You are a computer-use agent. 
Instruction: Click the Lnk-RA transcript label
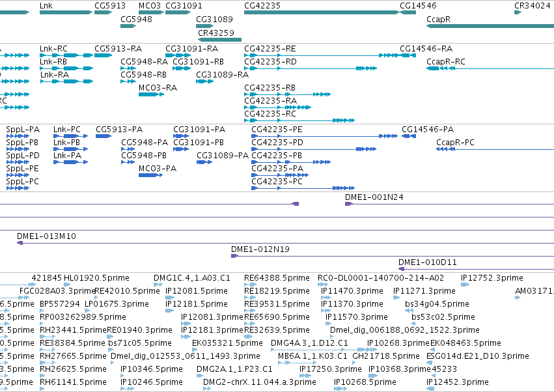pyautogui.click(x=55, y=75)
